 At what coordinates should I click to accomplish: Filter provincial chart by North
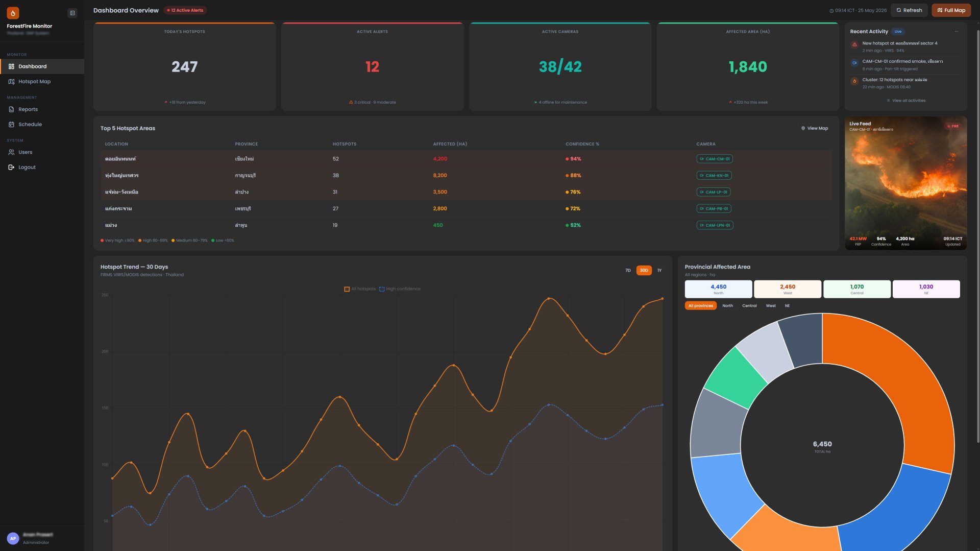(727, 306)
